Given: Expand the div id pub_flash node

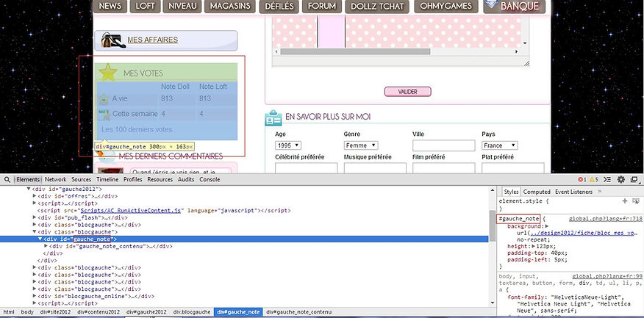Looking at the screenshot, I should point(35,217).
